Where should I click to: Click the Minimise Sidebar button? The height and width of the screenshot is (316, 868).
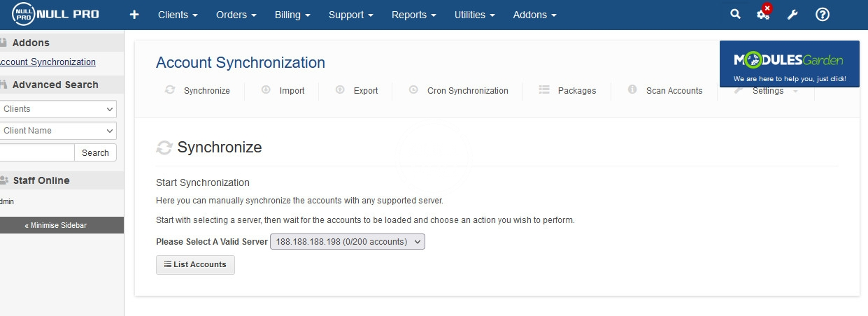[56, 225]
